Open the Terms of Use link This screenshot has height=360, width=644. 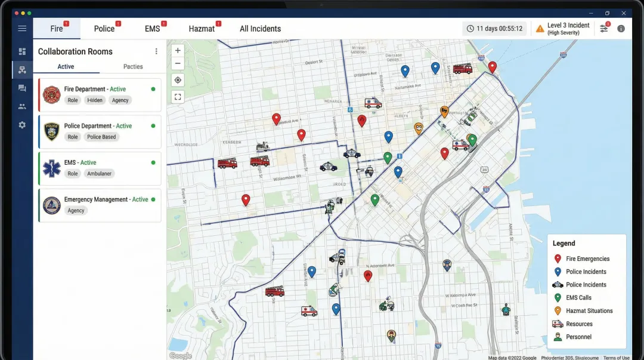coord(616,358)
